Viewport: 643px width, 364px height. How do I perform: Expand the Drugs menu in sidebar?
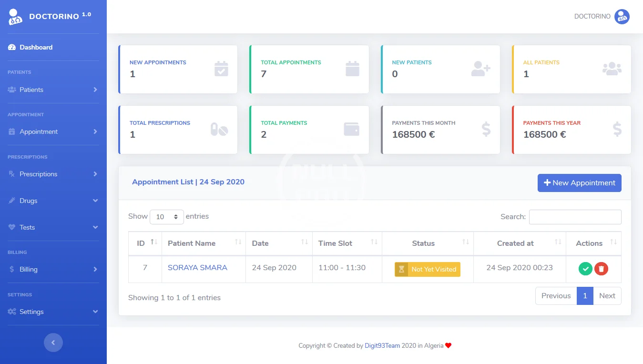(53, 201)
